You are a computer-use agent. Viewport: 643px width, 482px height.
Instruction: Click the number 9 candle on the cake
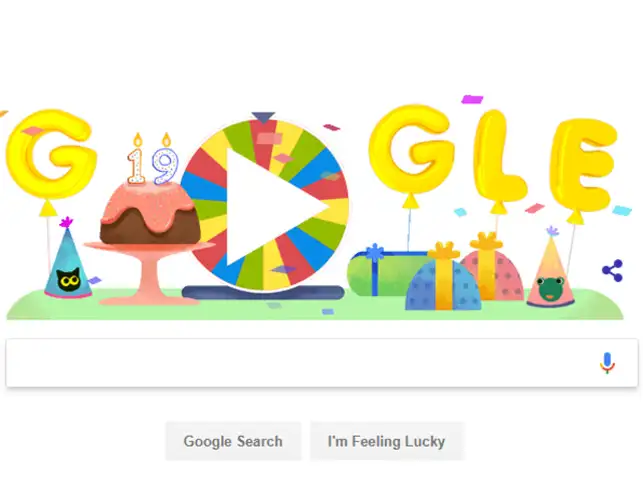[x=165, y=159]
